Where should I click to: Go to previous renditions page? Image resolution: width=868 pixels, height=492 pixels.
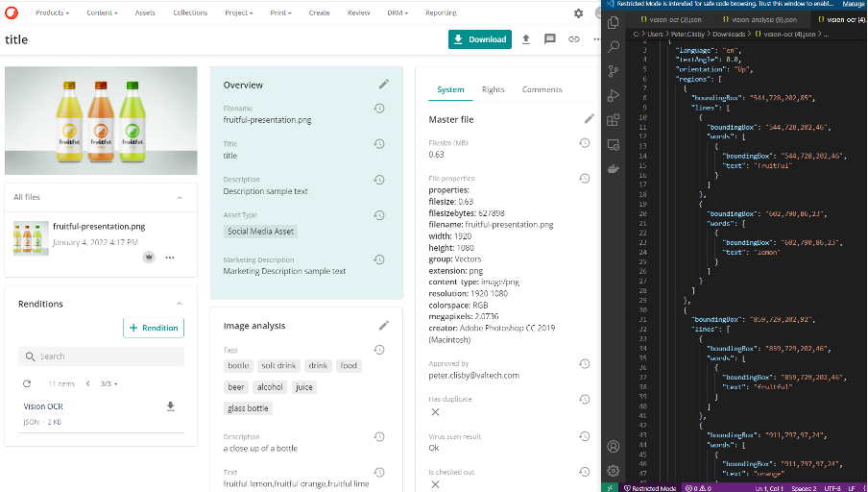(87, 383)
